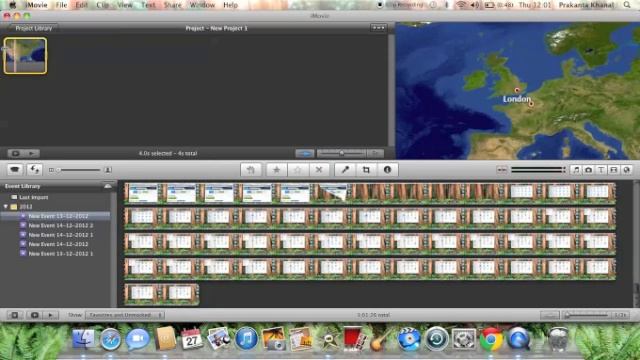Image resolution: width=640 pixels, height=360 pixels.
Task: Click the project frames-per-thumbnail slider
Action: [341, 153]
